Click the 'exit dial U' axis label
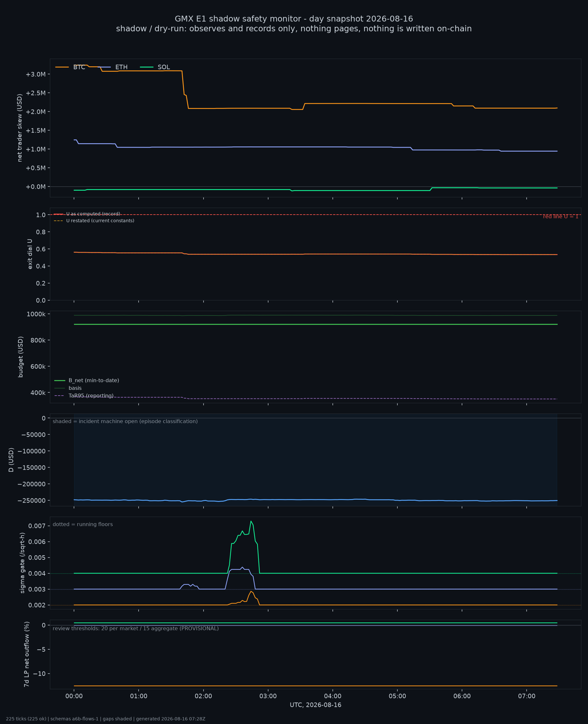 coord(30,254)
